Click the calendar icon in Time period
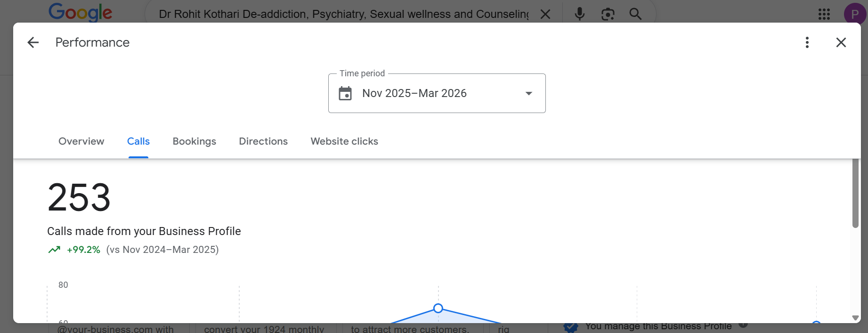The width and height of the screenshot is (868, 333). pos(345,93)
